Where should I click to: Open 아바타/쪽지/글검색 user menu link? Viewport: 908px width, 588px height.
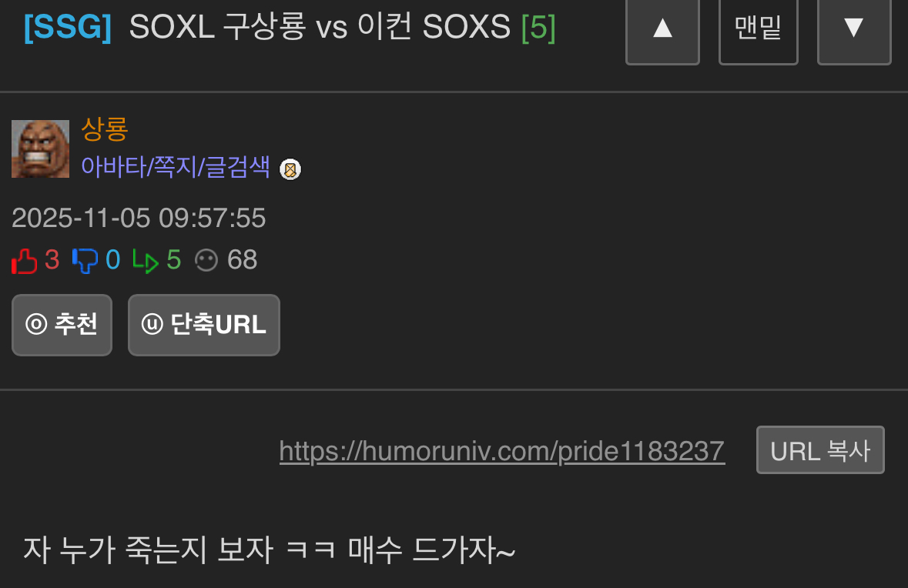[x=176, y=167]
